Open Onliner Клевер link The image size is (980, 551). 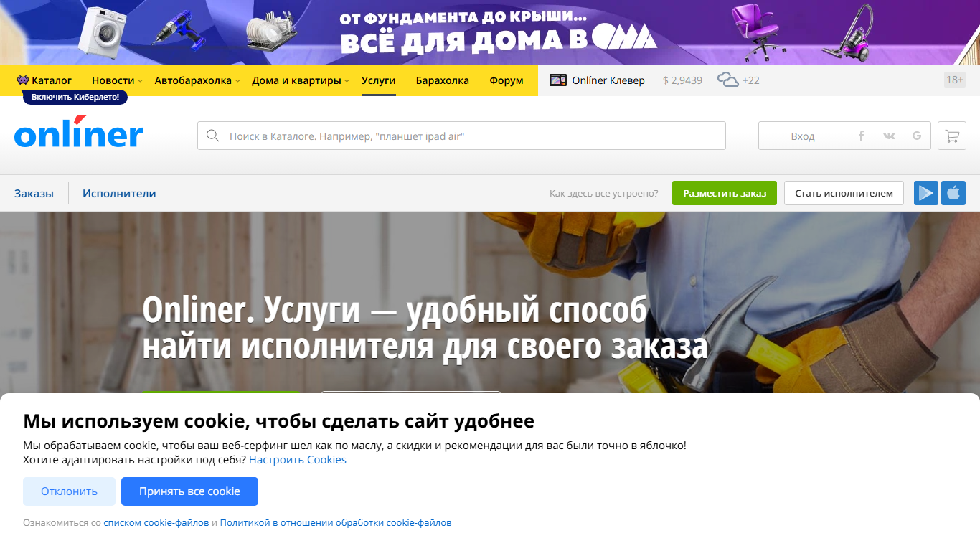point(608,80)
